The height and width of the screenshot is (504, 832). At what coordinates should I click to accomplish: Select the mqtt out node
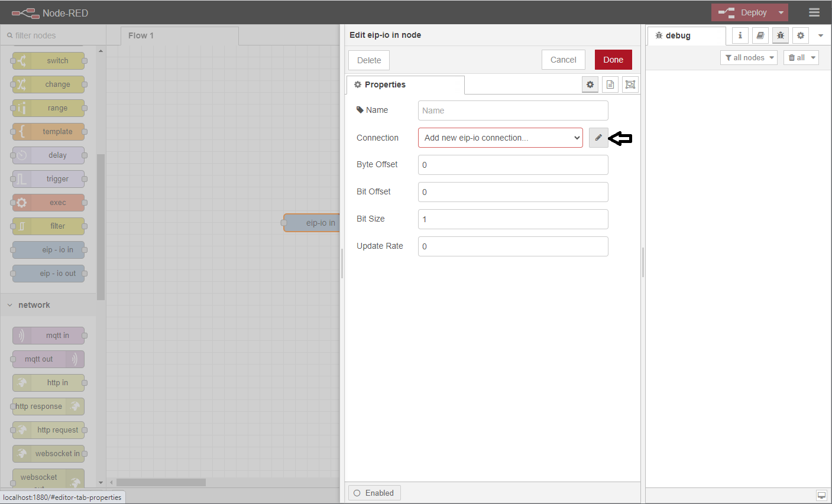click(48, 359)
